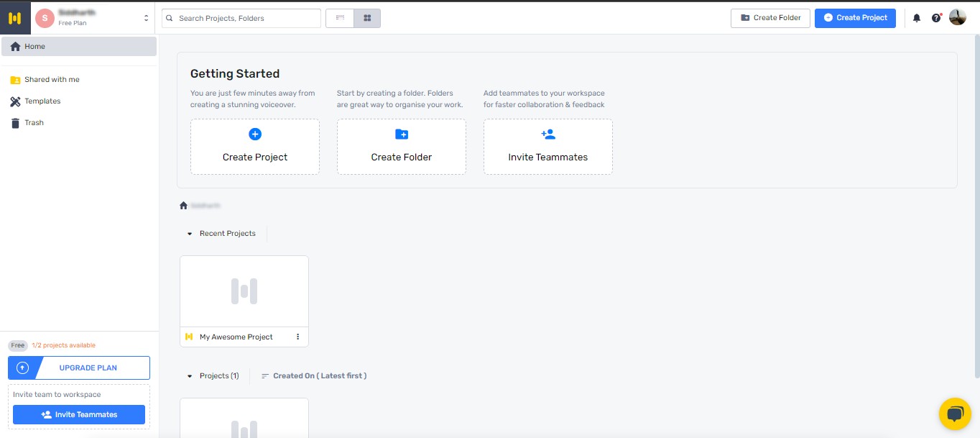Click the Create Folder card in Getting Started
The width and height of the screenshot is (980, 438).
(402, 147)
